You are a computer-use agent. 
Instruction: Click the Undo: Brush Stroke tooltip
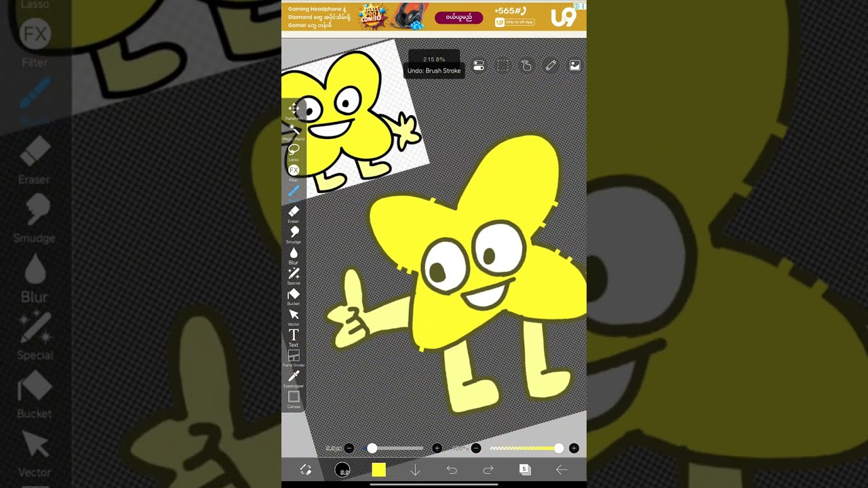coord(434,70)
